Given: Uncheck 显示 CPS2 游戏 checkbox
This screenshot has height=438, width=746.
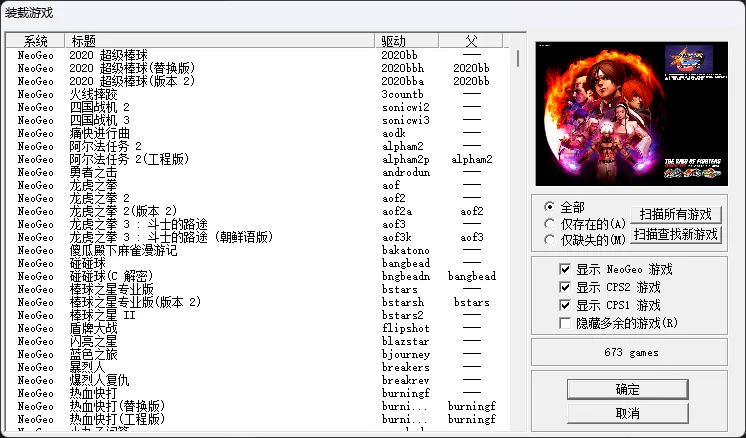Looking at the screenshot, I should [565, 287].
